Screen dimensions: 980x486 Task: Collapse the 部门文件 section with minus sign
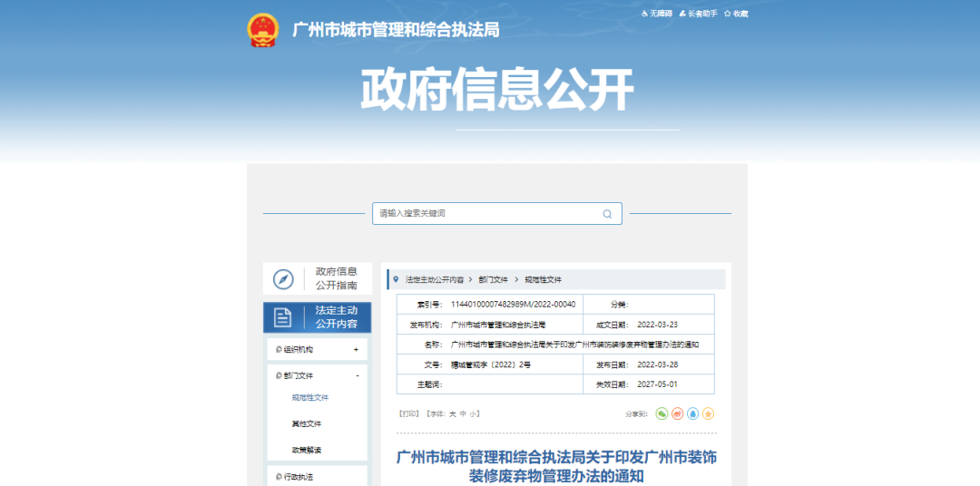(x=357, y=375)
